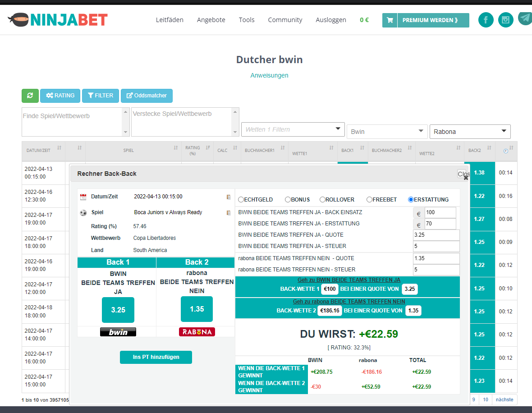This screenshot has height=413, width=532.
Task: Follow Geh zu BWIN BEIDE TEAMS TREFFEN JA link
Action: click(349, 280)
